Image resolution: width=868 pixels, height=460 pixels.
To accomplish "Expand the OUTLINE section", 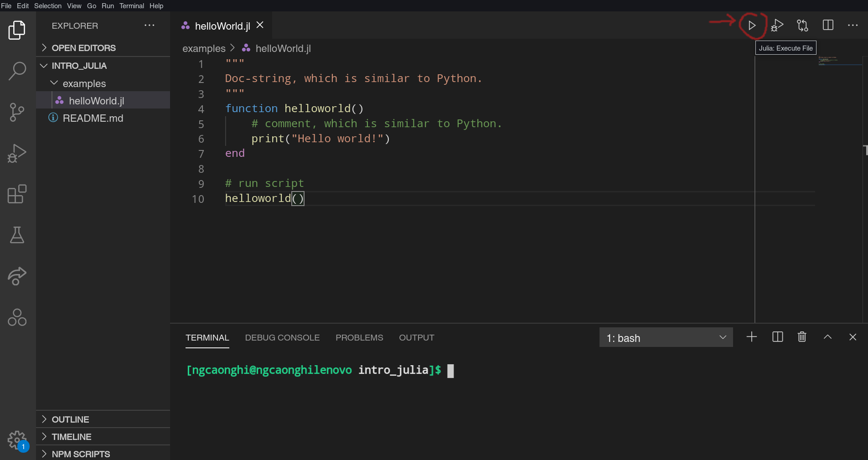I will pyautogui.click(x=103, y=419).
